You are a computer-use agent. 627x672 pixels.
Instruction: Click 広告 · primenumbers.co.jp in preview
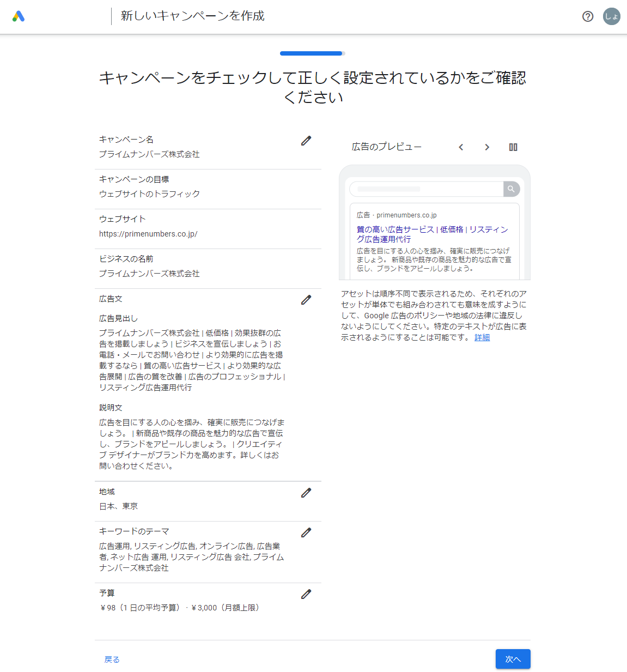point(397,215)
